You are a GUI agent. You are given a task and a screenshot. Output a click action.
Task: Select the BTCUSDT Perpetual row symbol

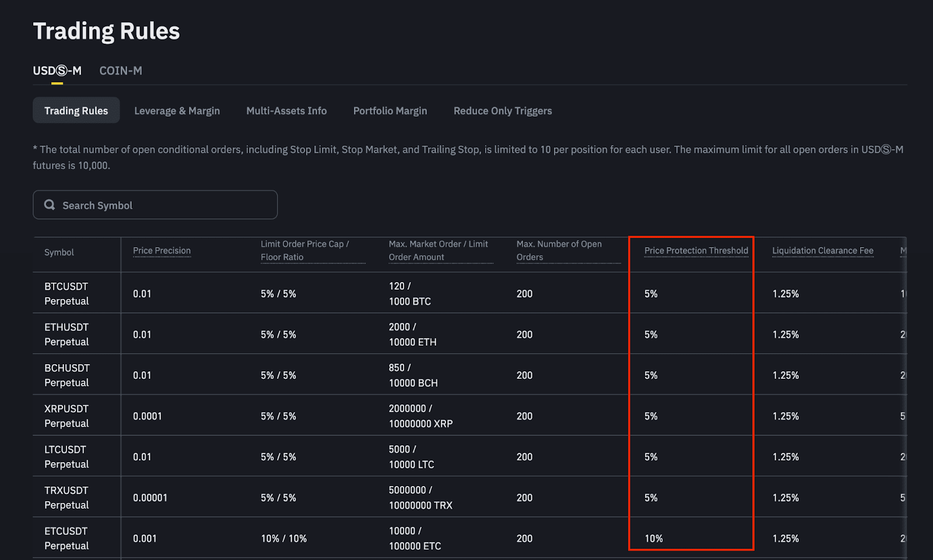pyautogui.click(x=66, y=294)
